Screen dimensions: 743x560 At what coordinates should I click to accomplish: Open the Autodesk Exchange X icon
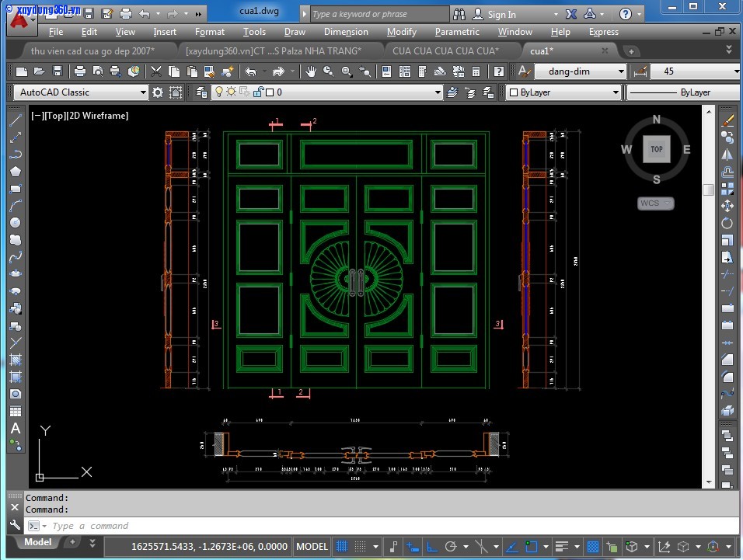pos(571,14)
